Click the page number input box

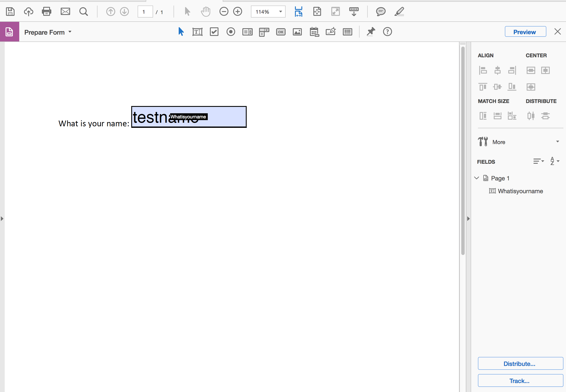point(145,12)
